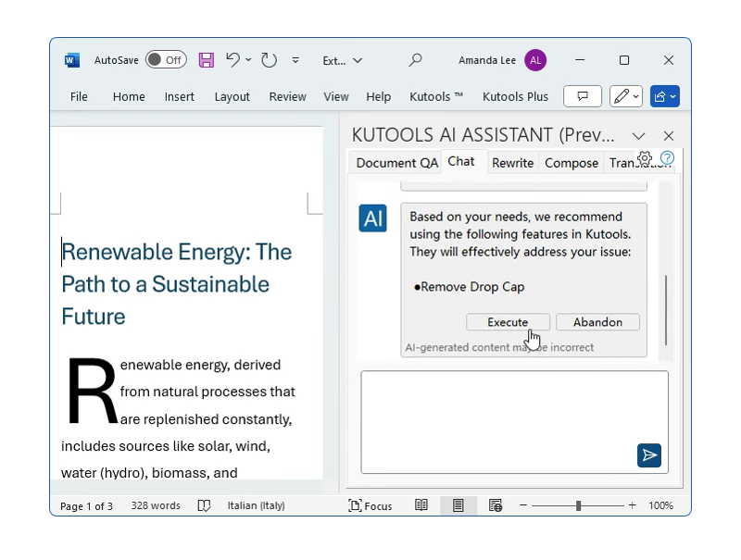Click the document title heading
This screenshot has height=560, width=741.
(177, 284)
